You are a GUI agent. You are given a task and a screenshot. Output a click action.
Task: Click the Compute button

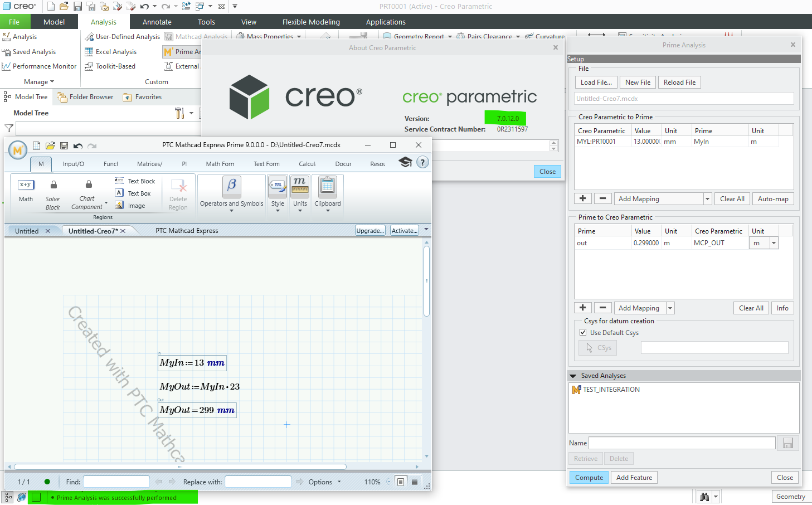pos(589,478)
